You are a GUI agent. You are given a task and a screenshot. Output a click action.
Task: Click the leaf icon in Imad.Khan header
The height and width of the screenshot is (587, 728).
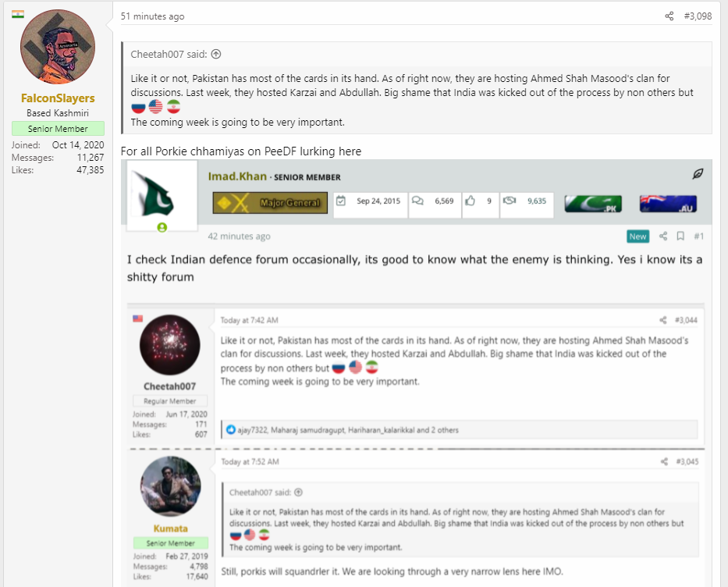click(698, 174)
